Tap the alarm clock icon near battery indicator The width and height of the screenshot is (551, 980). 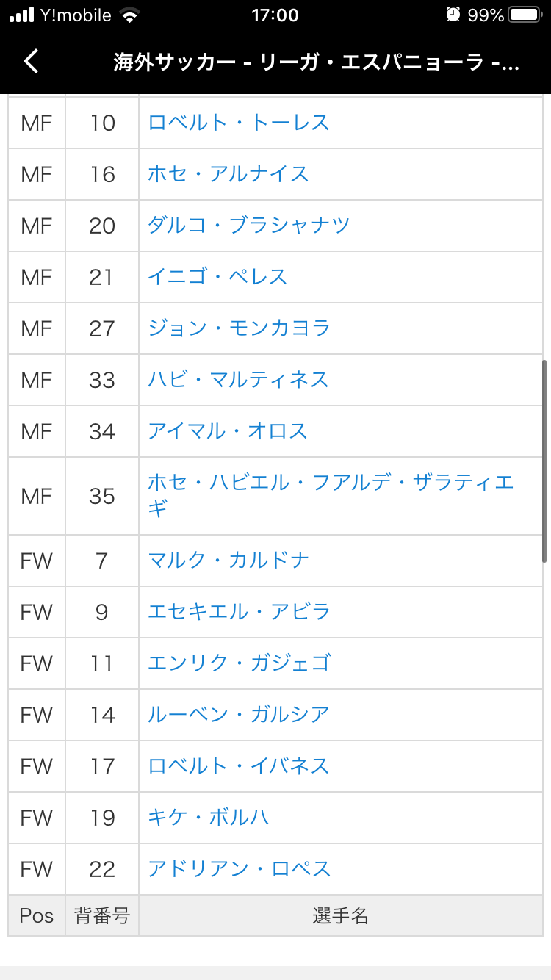454,14
